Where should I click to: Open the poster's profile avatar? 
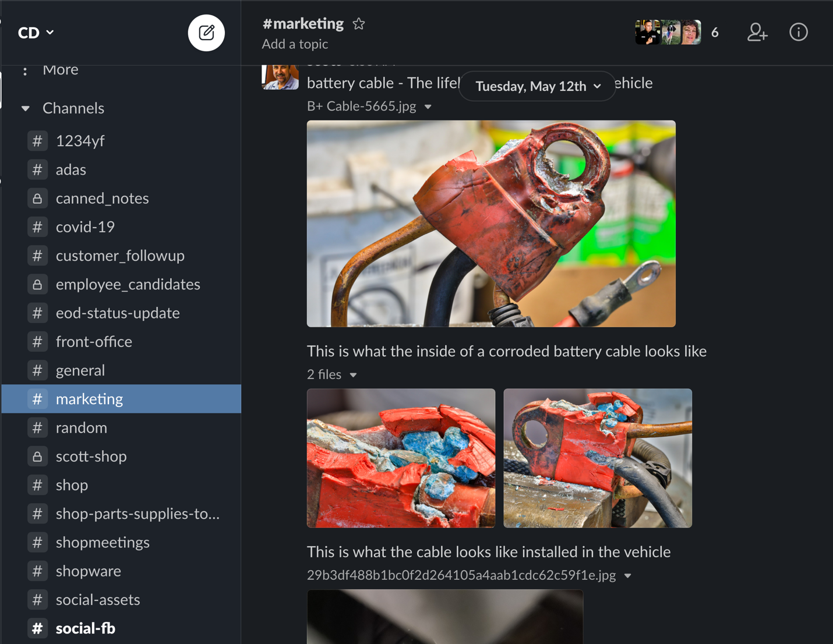pyautogui.click(x=280, y=77)
